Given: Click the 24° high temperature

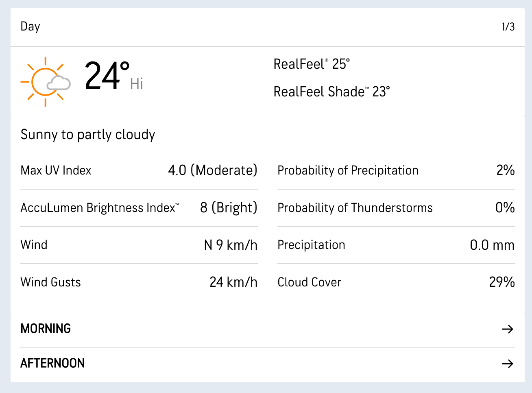Looking at the screenshot, I should pyautogui.click(x=107, y=76).
